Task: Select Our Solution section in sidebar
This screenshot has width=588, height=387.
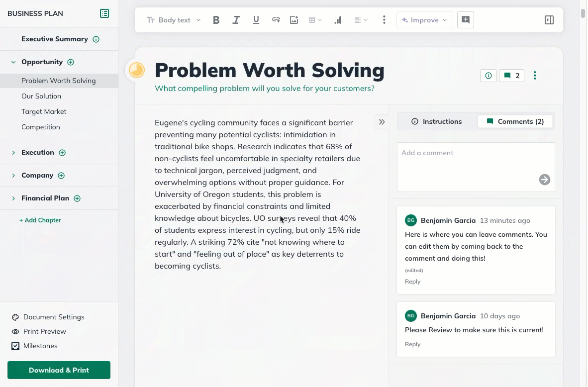Action: point(41,96)
